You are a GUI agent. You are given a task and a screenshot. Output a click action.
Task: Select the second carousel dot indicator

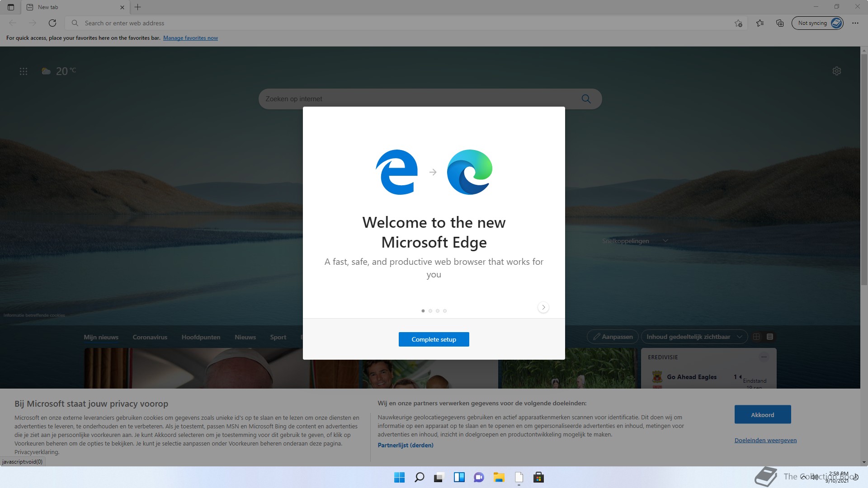[430, 311]
